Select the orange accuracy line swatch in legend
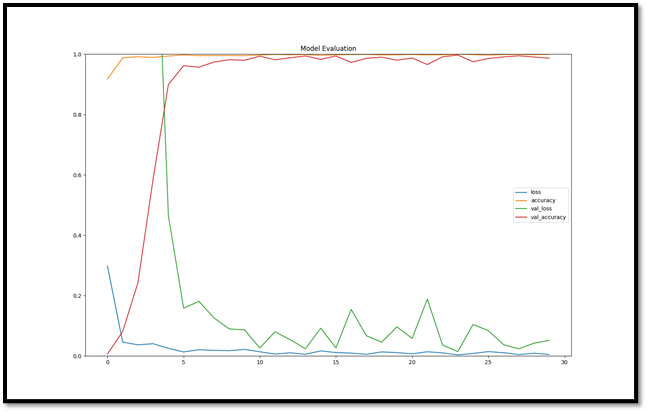647x412 pixels. click(x=520, y=200)
